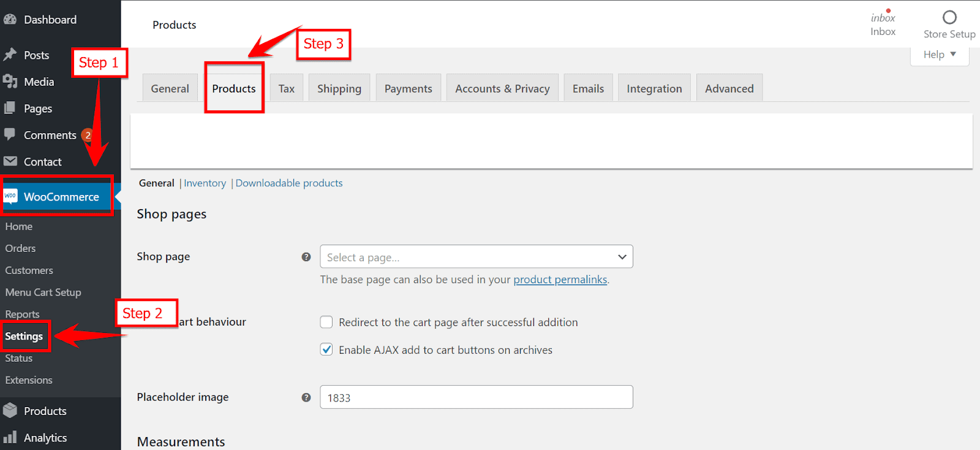Screen dimensions: 980x450
Task: Select the General products subsection
Action: [x=157, y=183]
